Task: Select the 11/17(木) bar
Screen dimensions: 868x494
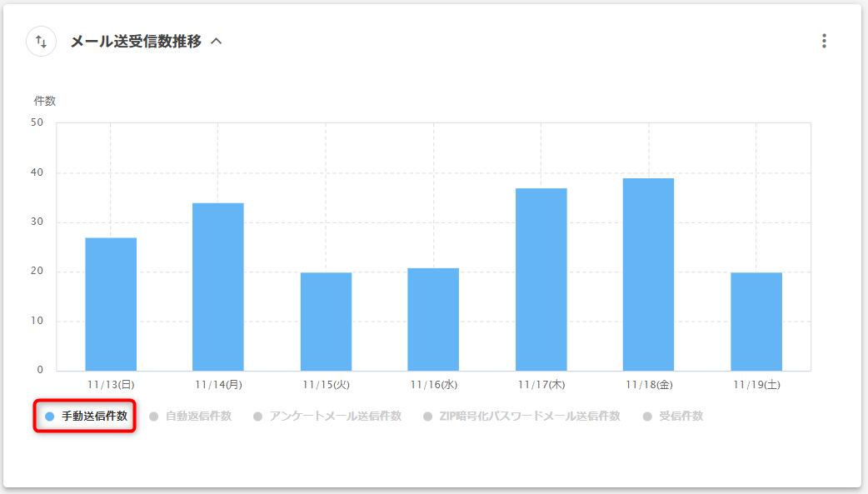Action: (x=541, y=279)
